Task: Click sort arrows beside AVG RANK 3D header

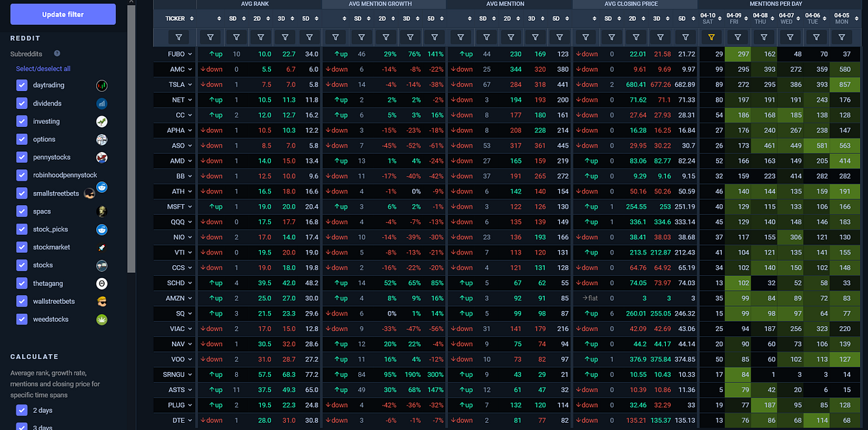Action: point(292,18)
